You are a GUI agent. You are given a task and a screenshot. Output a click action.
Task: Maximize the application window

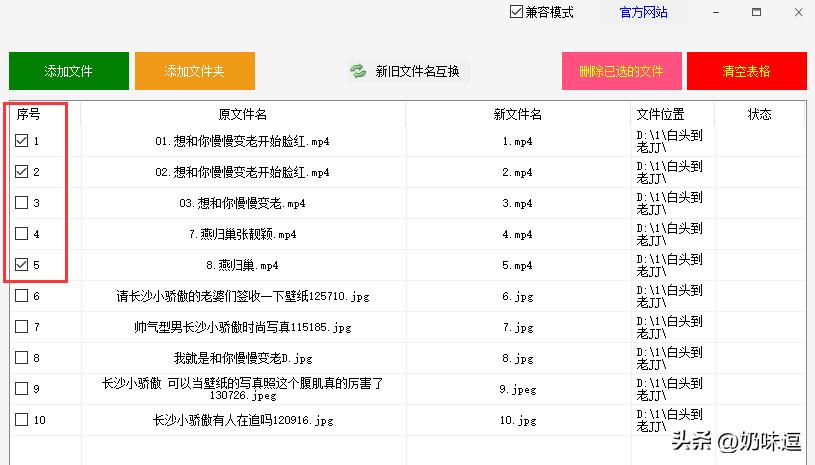[x=757, y=12]
